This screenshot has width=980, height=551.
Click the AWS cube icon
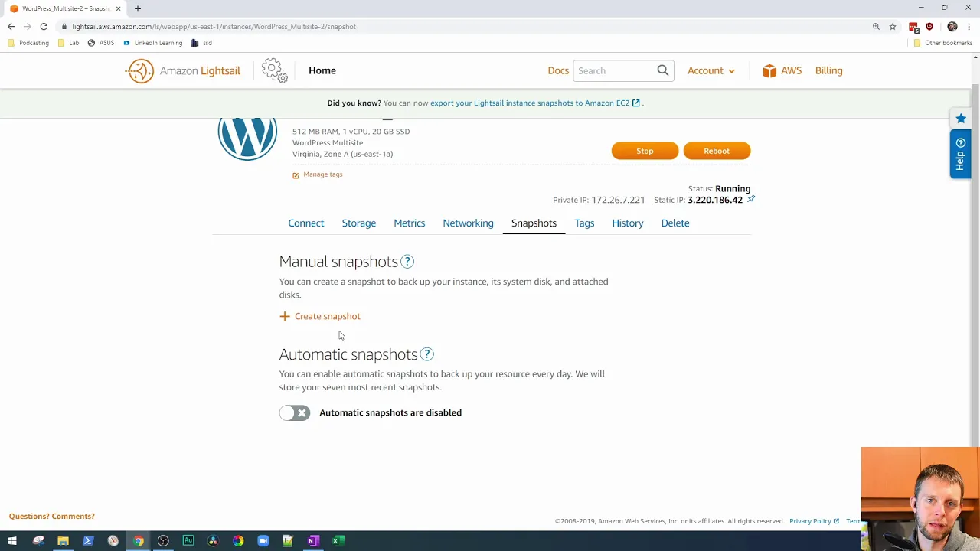click(769, 70)
